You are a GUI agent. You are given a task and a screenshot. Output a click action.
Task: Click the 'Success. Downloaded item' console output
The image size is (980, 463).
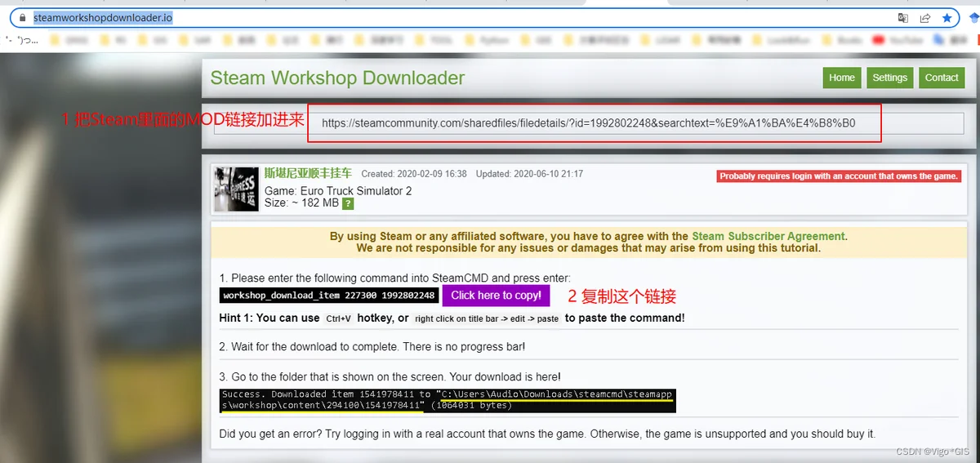pyautogui.click(x=447, y=399)
